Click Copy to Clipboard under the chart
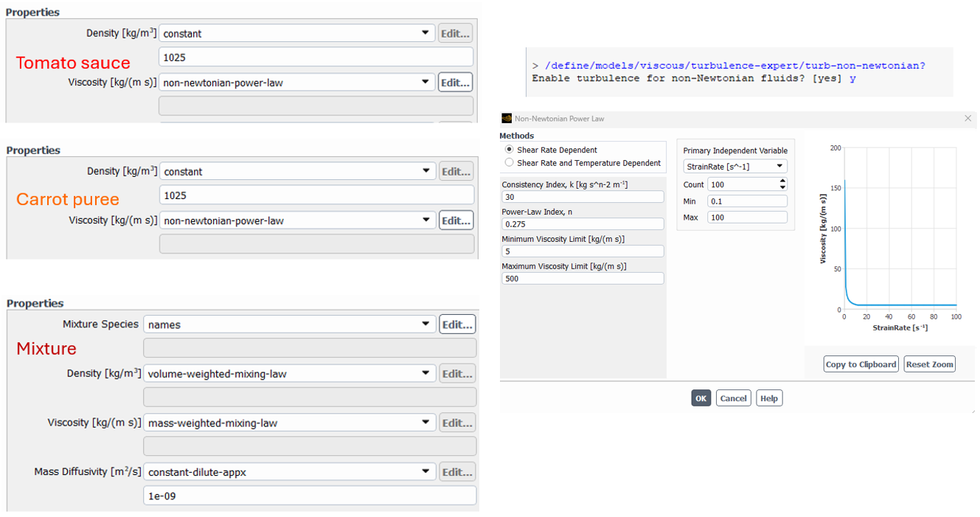The image size is (980, 517). [x=861, y=364]
